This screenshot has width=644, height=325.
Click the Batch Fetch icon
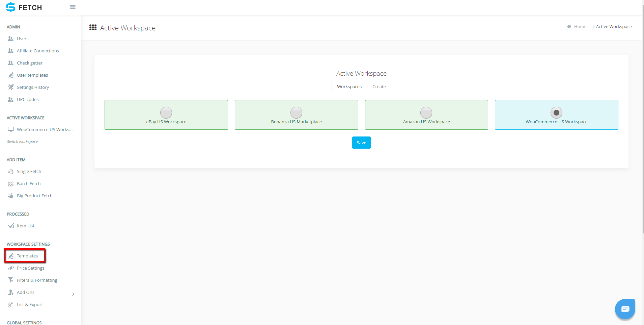[11, 184]
